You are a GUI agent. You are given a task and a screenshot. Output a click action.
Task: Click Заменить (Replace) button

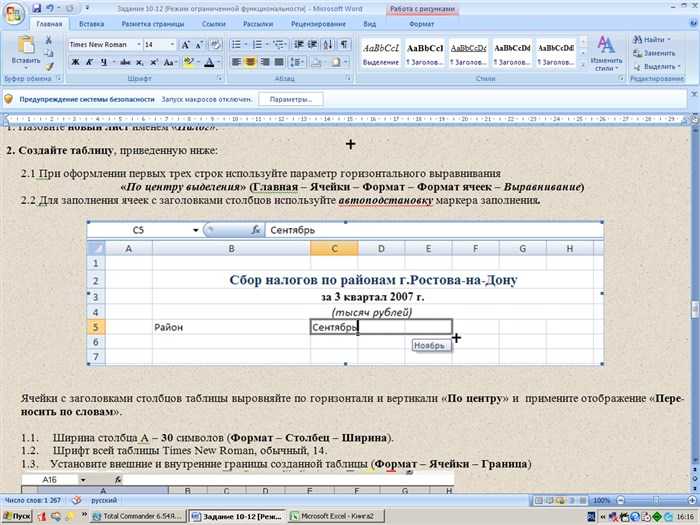[x=654, y=53]
